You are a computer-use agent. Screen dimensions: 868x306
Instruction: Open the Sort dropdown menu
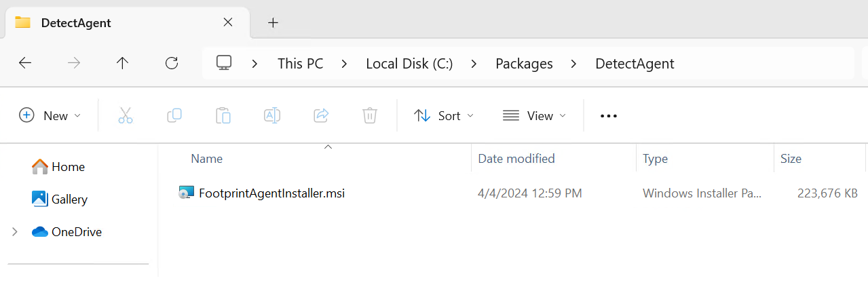[x=444, y=115]
